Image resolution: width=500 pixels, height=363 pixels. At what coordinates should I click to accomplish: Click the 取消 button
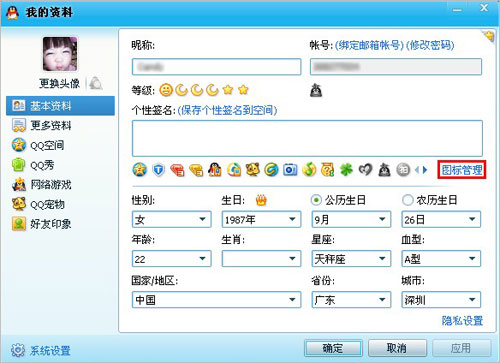397,348
